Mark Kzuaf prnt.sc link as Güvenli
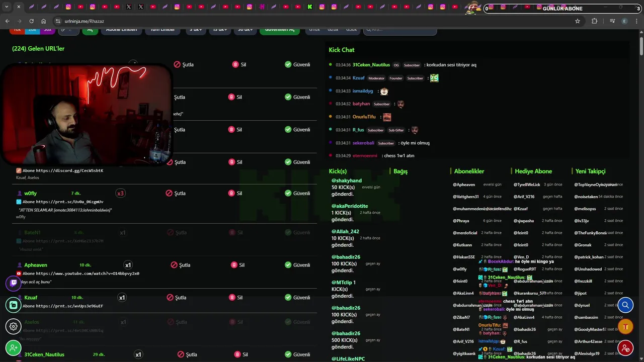This screenshot has height=362, width=644. [297, 298]
